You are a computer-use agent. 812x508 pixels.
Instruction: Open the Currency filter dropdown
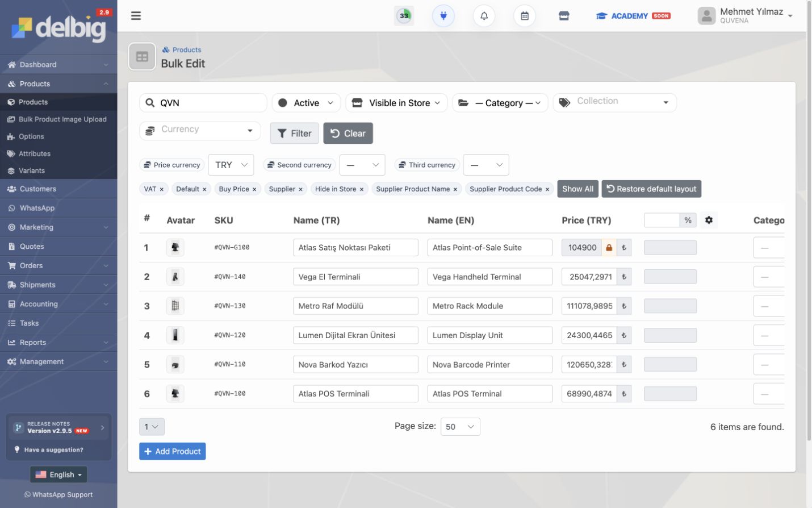pos(200,130)
